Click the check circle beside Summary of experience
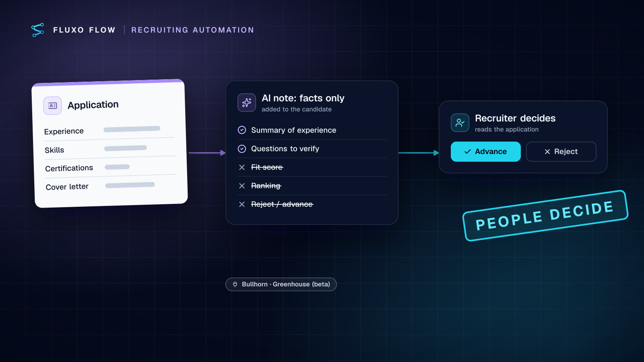The width and height of the screenshot is (644, 362). click(242, 130)
